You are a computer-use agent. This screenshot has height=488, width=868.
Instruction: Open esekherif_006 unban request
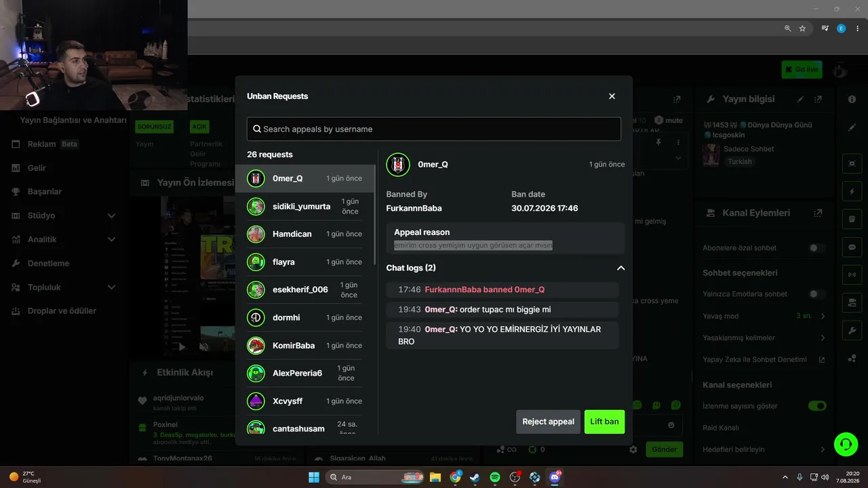tap(304, 289)
